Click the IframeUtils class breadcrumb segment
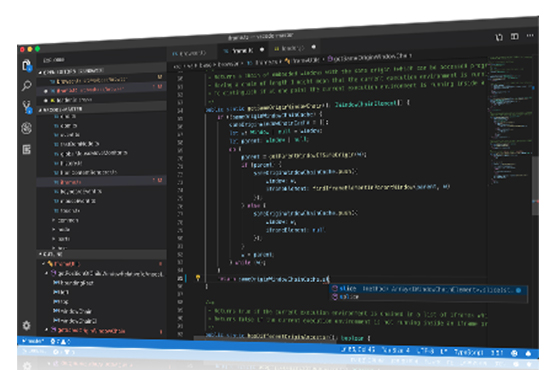 (302, 60)
